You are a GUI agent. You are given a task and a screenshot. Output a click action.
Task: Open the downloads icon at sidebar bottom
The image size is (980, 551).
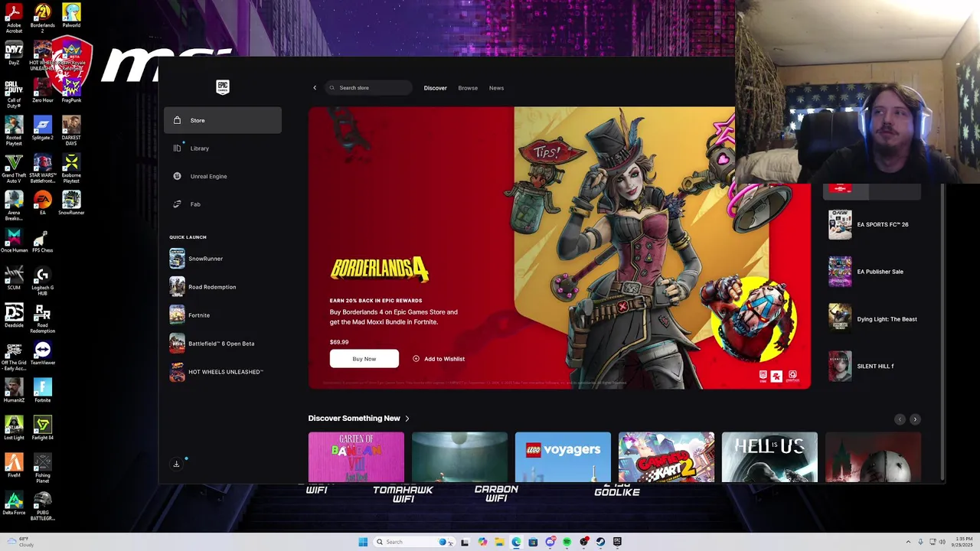coord(176,464)
